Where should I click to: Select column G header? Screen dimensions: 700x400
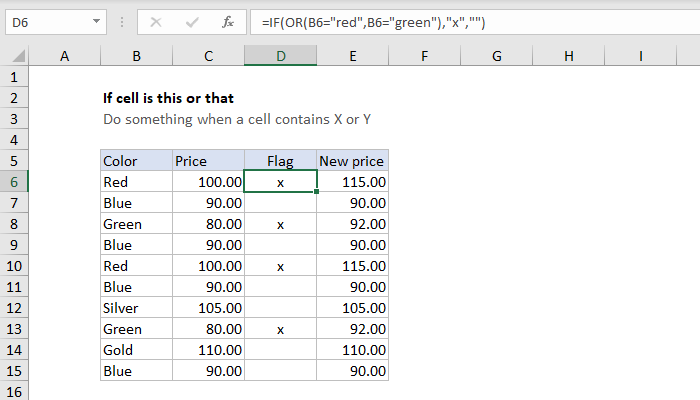[497, 56]
